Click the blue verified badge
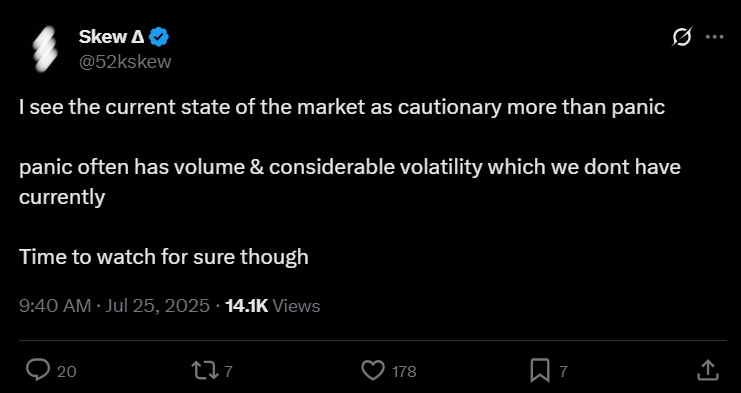The width and height of the screenshot is (741, 393). [159, 37]
